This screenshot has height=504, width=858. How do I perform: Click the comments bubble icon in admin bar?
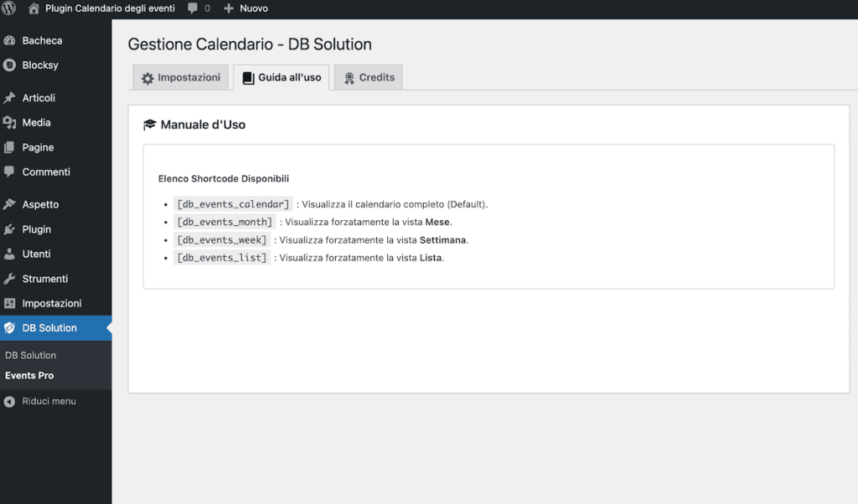(193, 8)
